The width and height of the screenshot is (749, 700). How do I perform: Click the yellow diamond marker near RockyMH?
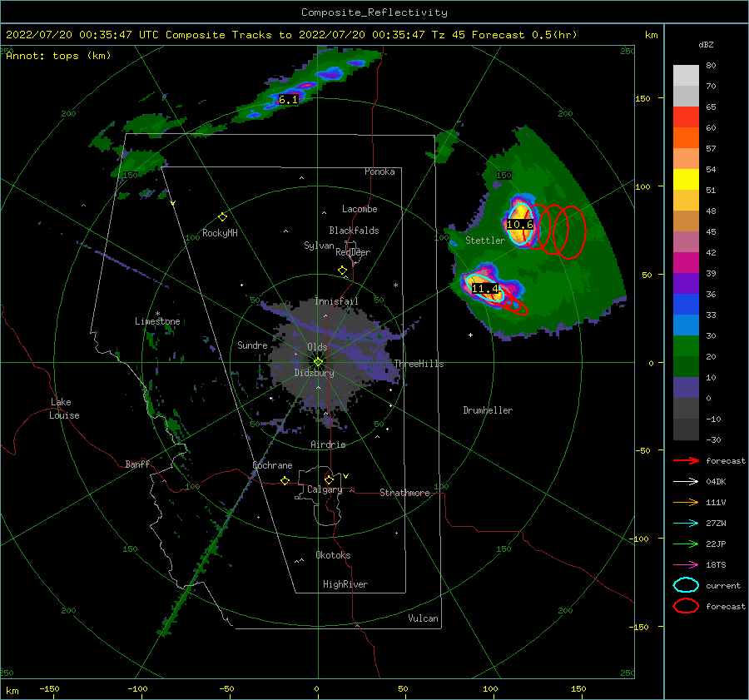[x=222, y=217]
